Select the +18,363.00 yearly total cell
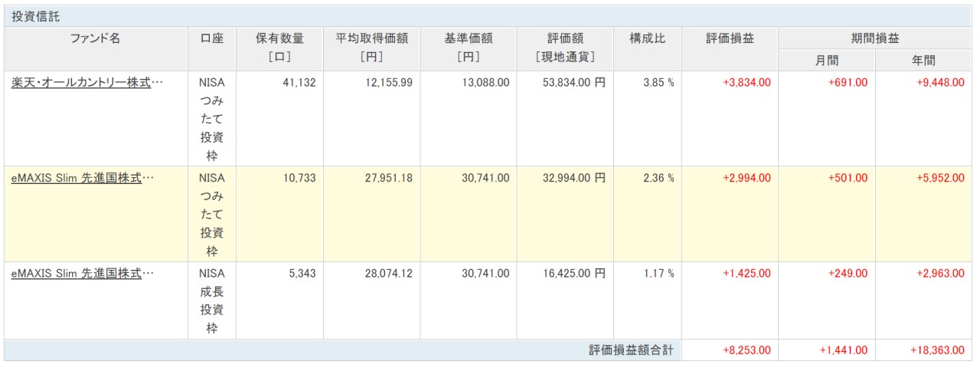The image size is (980, 368). pos(937,350)
